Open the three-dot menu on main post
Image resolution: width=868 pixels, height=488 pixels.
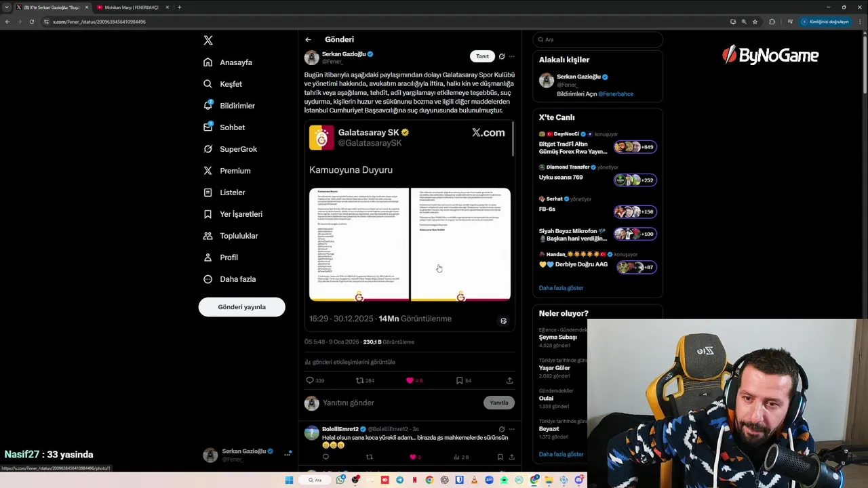(x=512, y=56)
